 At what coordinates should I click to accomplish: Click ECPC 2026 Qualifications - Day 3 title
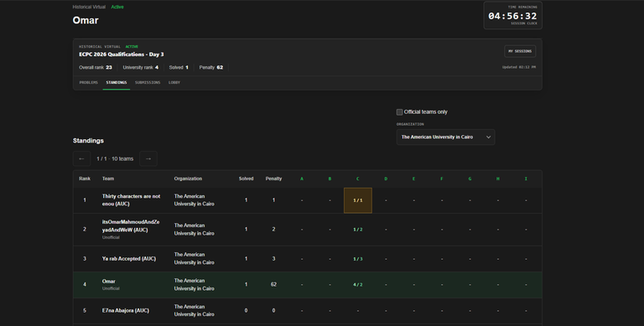(x=121, y=54)
